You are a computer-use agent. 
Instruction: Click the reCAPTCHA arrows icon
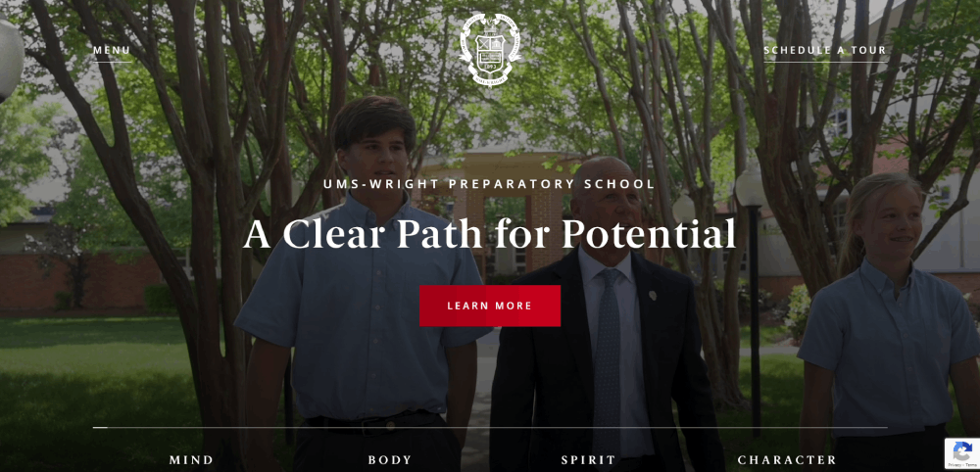coord(962,450)
